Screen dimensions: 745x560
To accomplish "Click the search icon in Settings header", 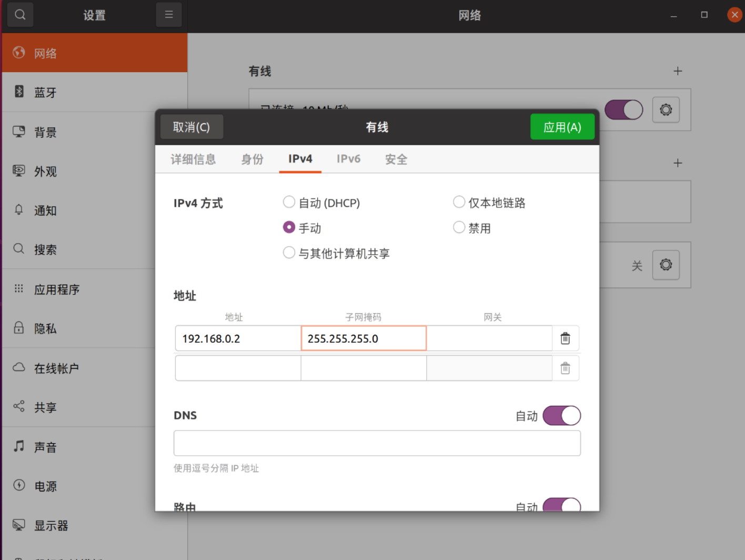I will pos(20,15).
